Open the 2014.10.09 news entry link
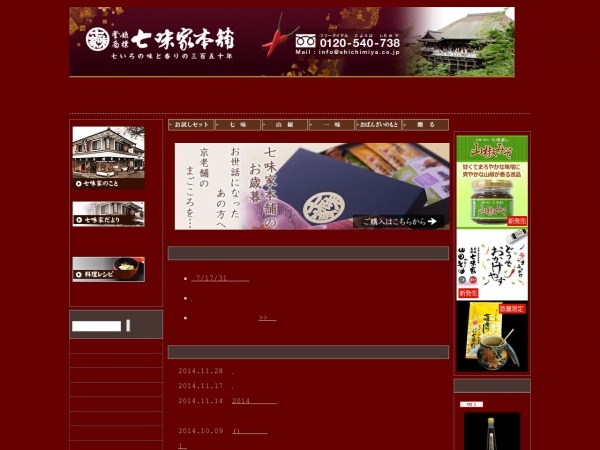 (x=249, y=431)
